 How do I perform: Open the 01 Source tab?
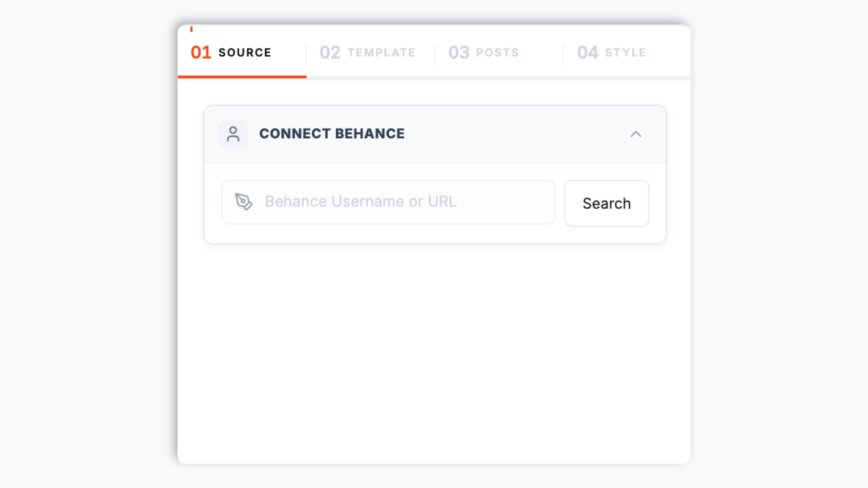point(242,52)
